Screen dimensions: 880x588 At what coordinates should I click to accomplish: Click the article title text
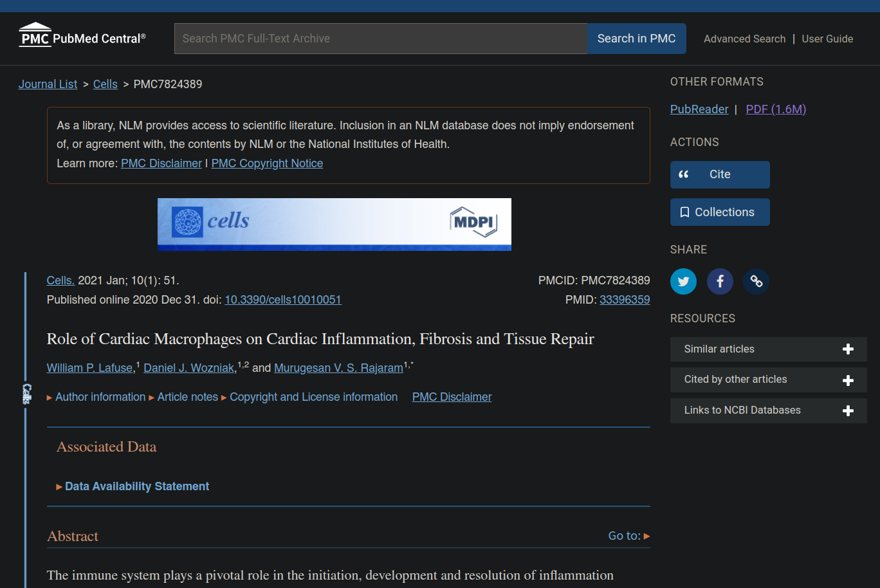[320, 339]
